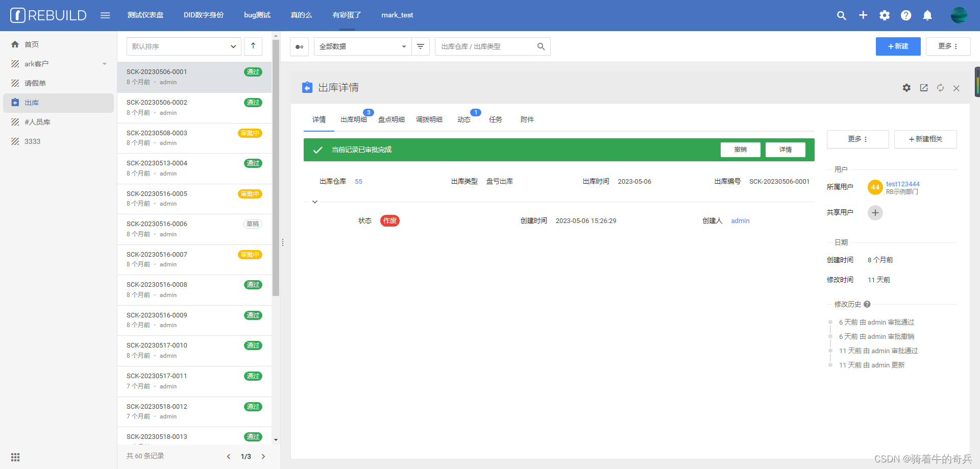Open bug测试 in top navigation
Viewport: 980px width, 469px height.
pyautogui.click(x=257, y=15)
